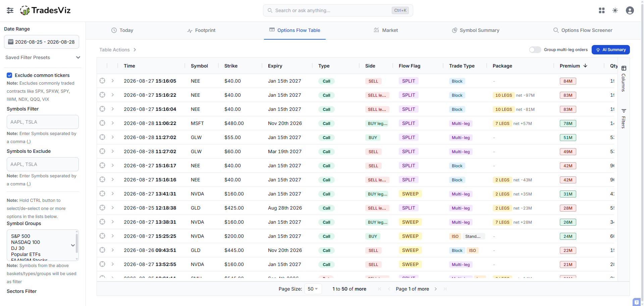
Task: Expand the MSFT $480.00 row details
Action: pos(113,123)
